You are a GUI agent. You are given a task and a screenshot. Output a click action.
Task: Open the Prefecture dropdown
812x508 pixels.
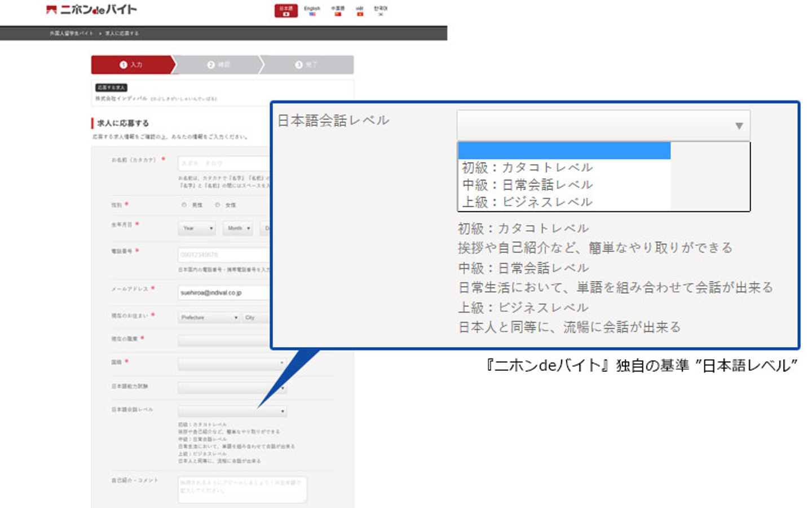[x=209, y=318]
